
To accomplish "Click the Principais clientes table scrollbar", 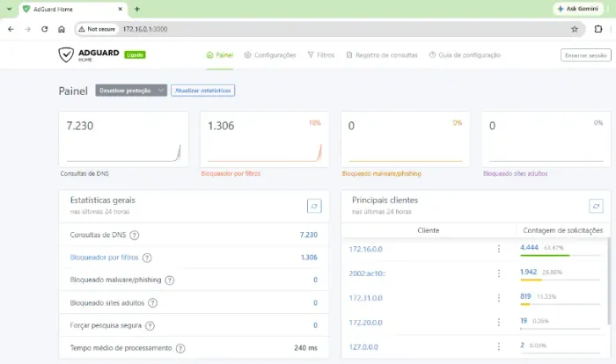I will click(608, 280).
